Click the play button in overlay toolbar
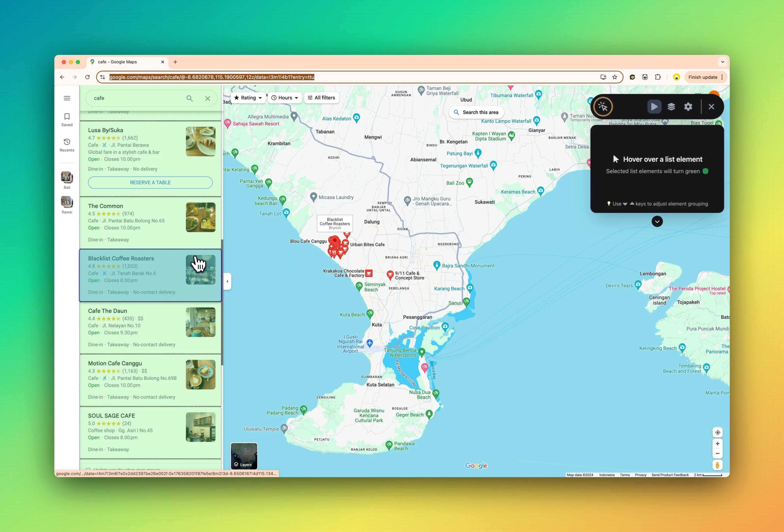Image resolution: width=784 pixels, height=532 pixels. (654, 106)
